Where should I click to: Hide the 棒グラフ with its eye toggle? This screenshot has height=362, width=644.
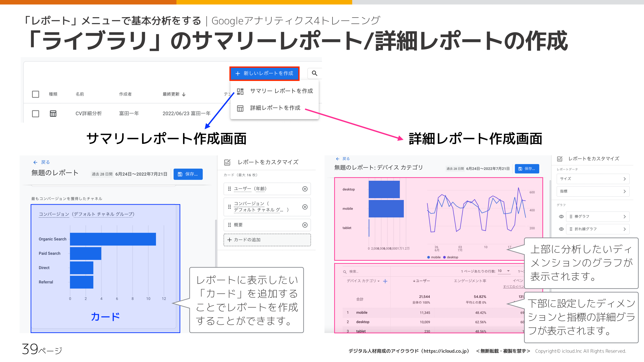tap(561, 216)
